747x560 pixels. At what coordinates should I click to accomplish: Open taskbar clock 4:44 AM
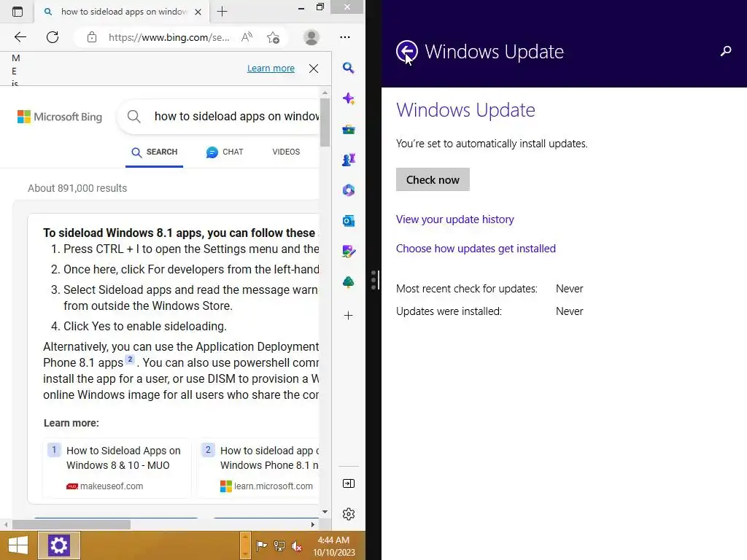(333, 546)
